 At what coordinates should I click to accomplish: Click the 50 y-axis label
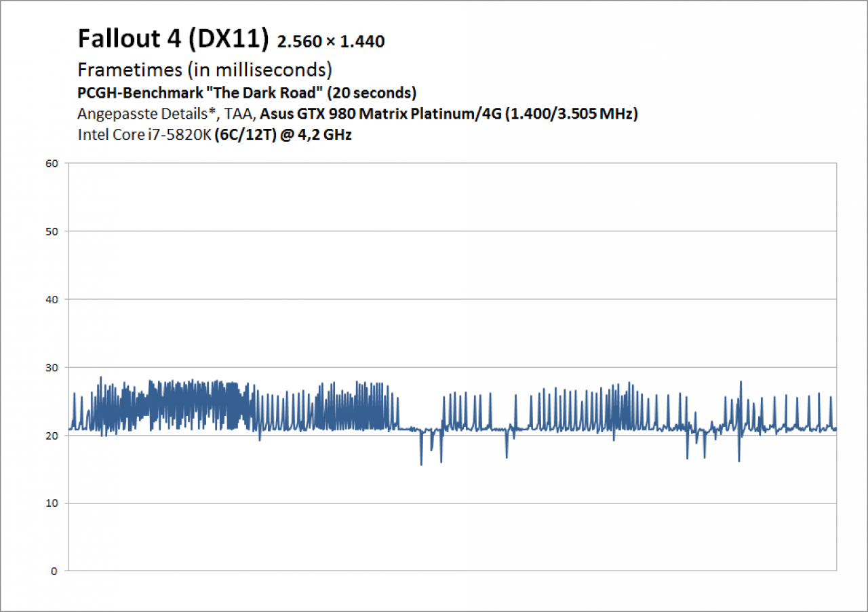click(x=53, y=231)
